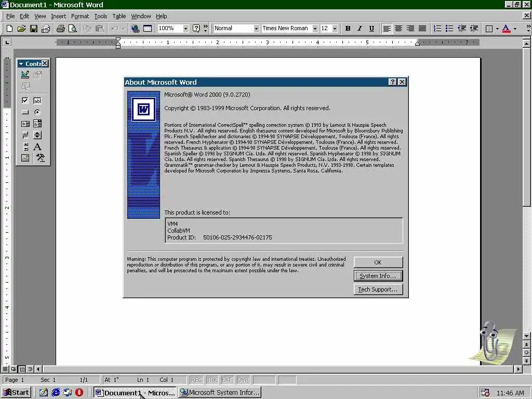Toggle Italic formatting
Viewport: 532px width, 399px height.
pyautogui.click(x=360, y=29)
